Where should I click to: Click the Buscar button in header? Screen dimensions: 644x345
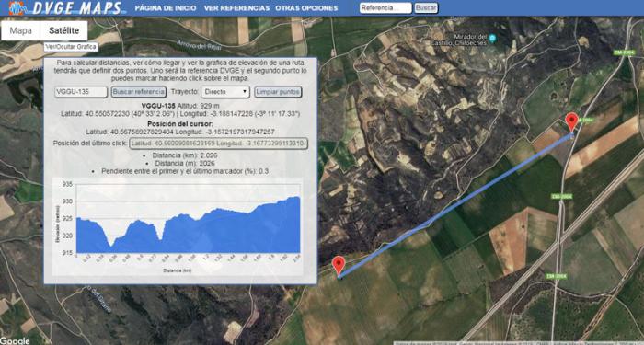tap(426, 7)
